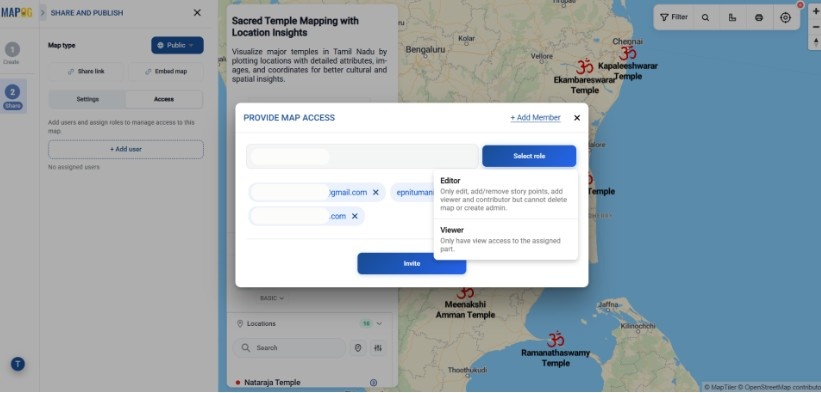This screenshot has height=393, width=821.
Task: Open the Public map type dropdown
Action: point(177,46)
